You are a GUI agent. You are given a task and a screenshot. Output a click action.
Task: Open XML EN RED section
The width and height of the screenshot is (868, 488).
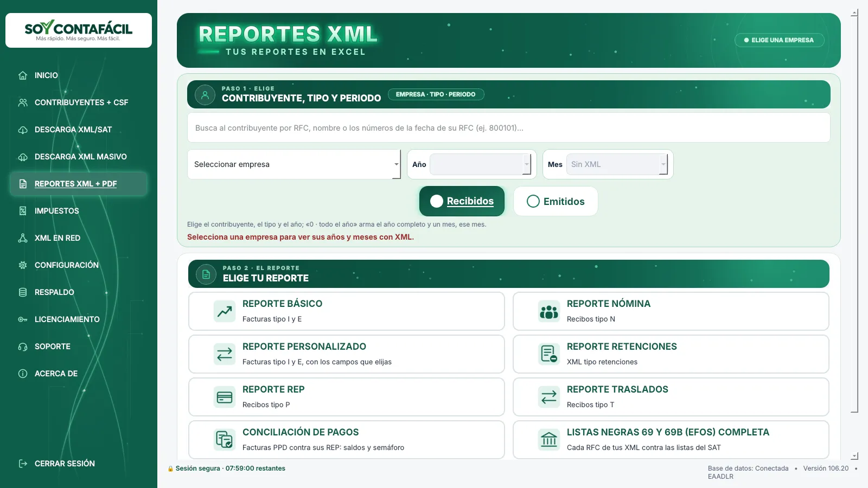pos(79,238)
